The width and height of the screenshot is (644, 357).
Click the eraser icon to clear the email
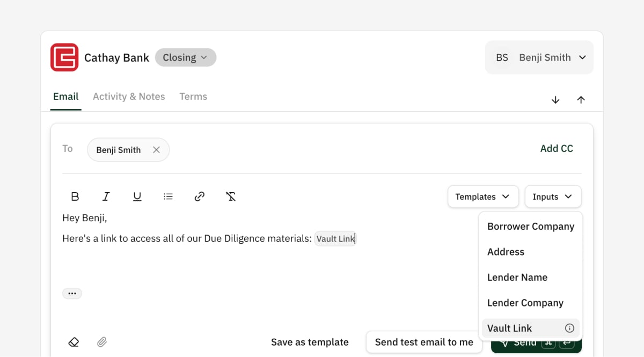click(x=74, y=341)
